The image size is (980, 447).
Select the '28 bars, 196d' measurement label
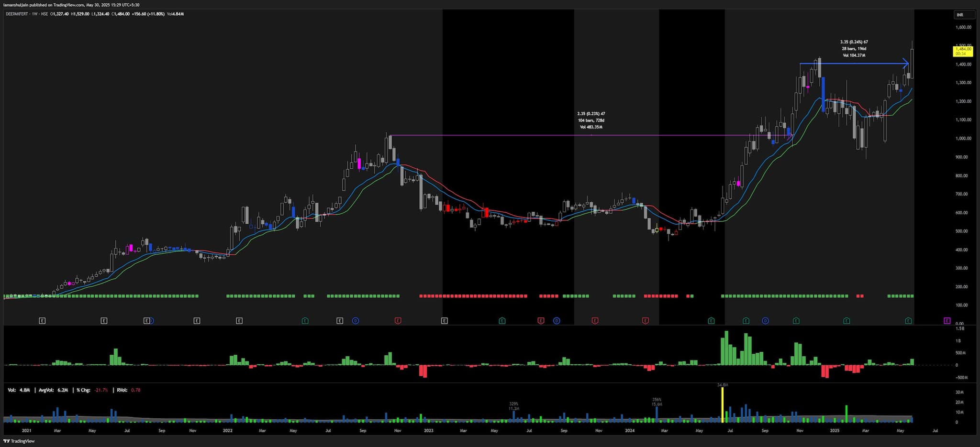854,49
